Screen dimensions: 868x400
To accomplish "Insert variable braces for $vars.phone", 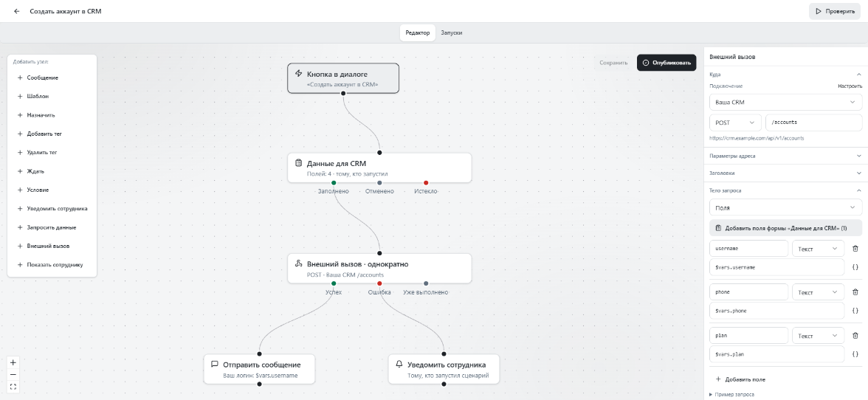I will pyautogui.click(x=855, y=311).
